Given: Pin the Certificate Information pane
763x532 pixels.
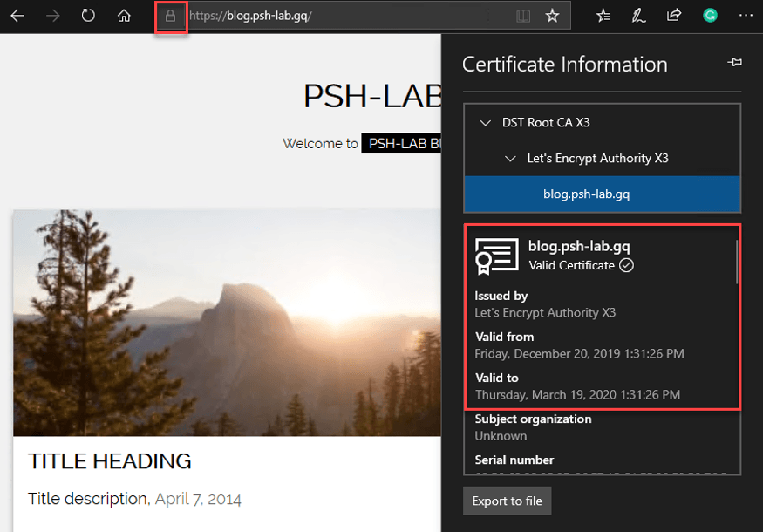Looking at the screenshot, I should tap(734, 63).
